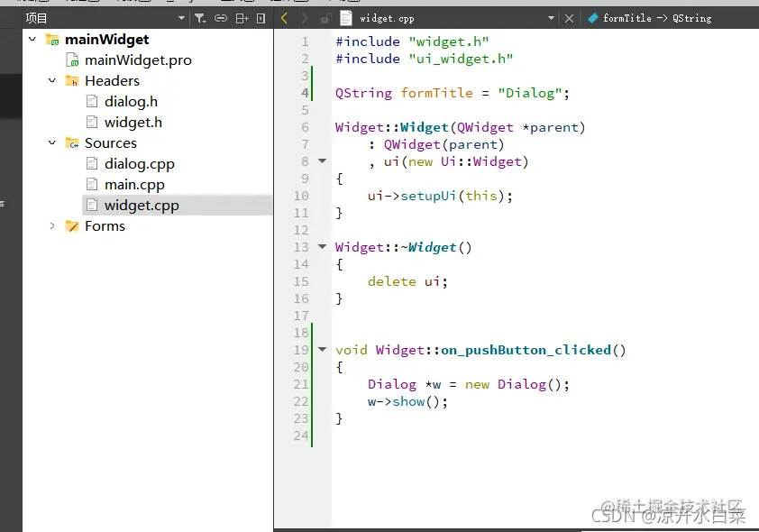
Task: Click the split panel icon
Action: click(x=242, y=18)
